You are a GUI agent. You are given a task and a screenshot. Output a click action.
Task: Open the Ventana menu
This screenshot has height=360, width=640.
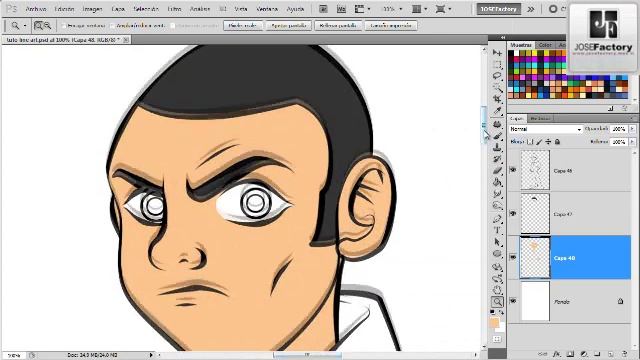click(x=267, y=9)
